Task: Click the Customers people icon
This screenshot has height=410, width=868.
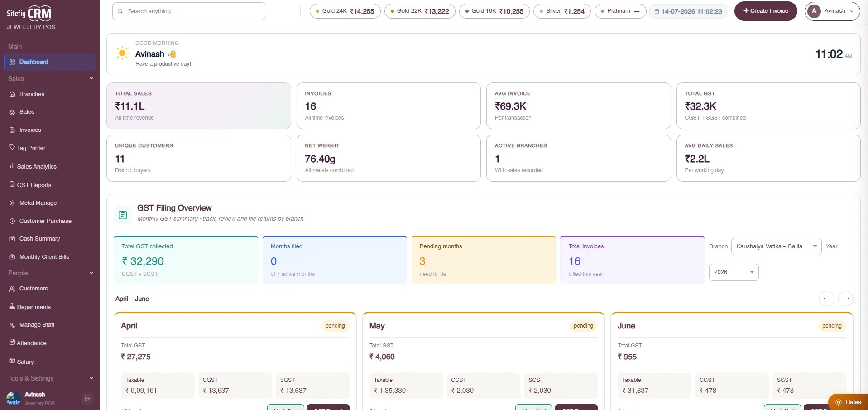Action: [x=12, y=289]
